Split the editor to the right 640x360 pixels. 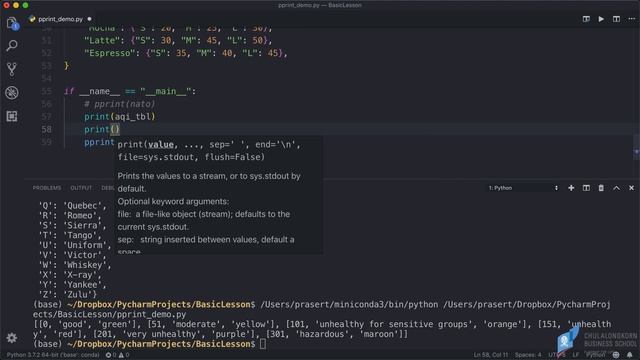coord(616,19)
